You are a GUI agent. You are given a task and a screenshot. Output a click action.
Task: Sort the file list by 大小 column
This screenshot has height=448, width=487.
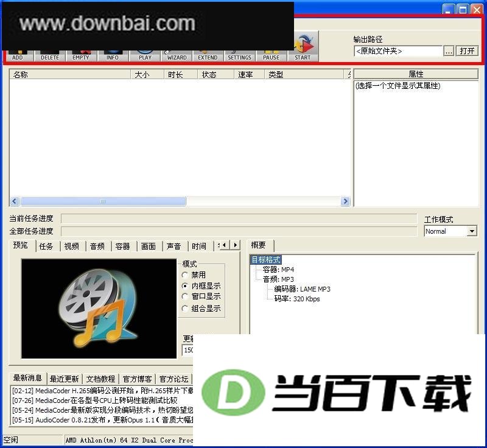[x=147, y=74]
